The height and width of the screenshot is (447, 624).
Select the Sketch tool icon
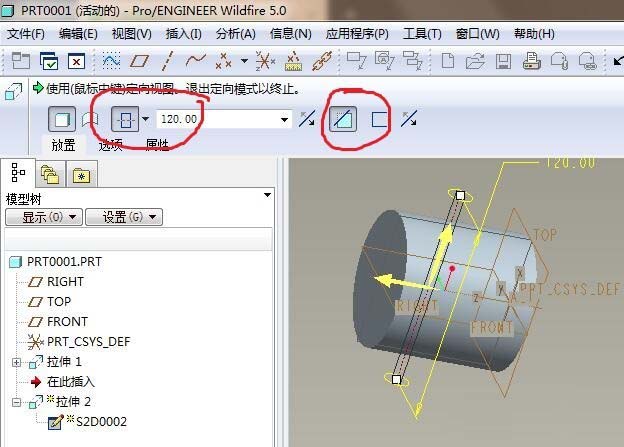click(111, 61)
